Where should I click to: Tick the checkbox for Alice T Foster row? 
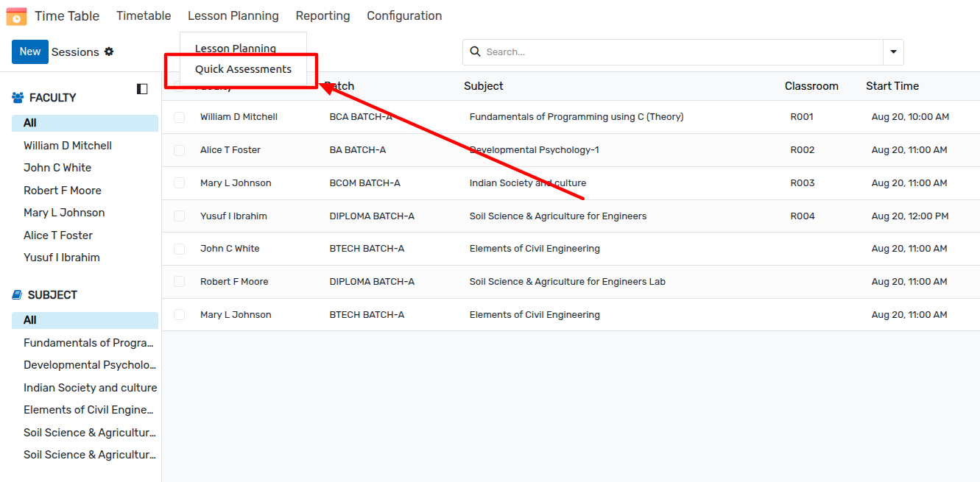[x=179, y=150]
